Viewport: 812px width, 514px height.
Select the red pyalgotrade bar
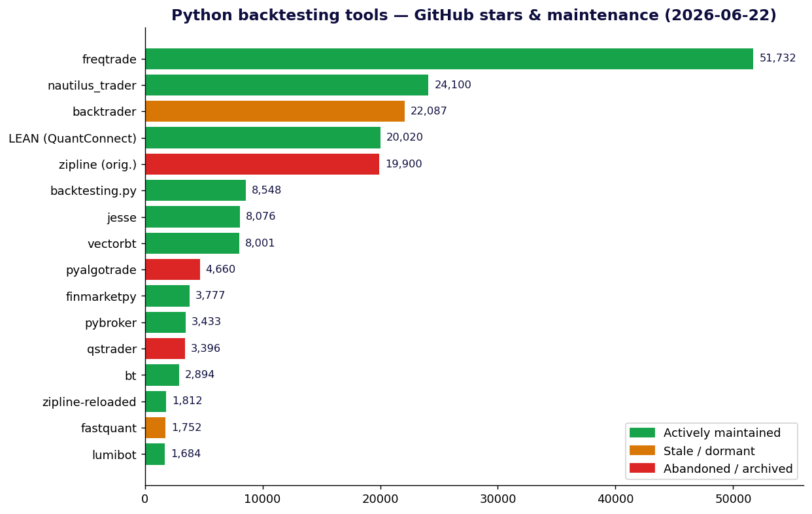pos(173,269)
